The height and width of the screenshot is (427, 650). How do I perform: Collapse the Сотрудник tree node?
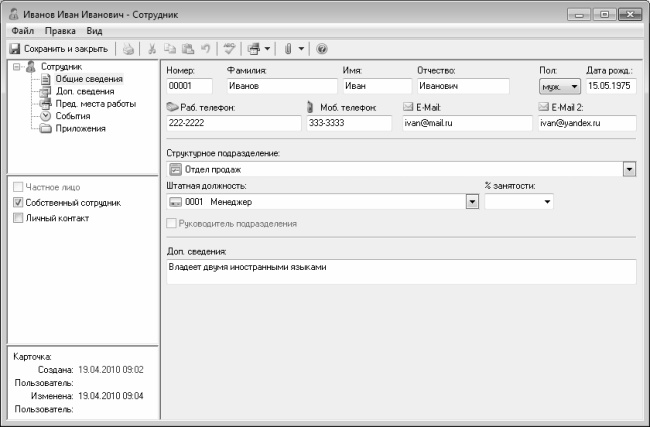[16, 67]
